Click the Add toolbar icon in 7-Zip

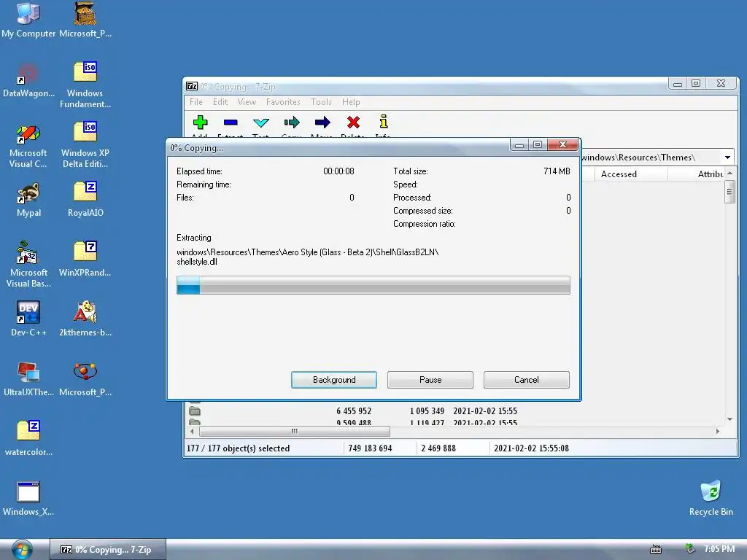pos(200,122)
